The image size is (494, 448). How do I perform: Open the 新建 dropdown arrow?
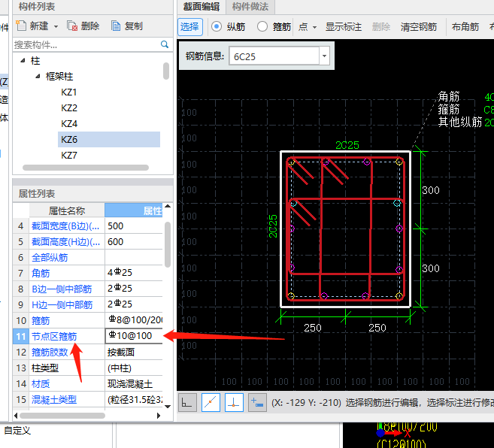56,26
